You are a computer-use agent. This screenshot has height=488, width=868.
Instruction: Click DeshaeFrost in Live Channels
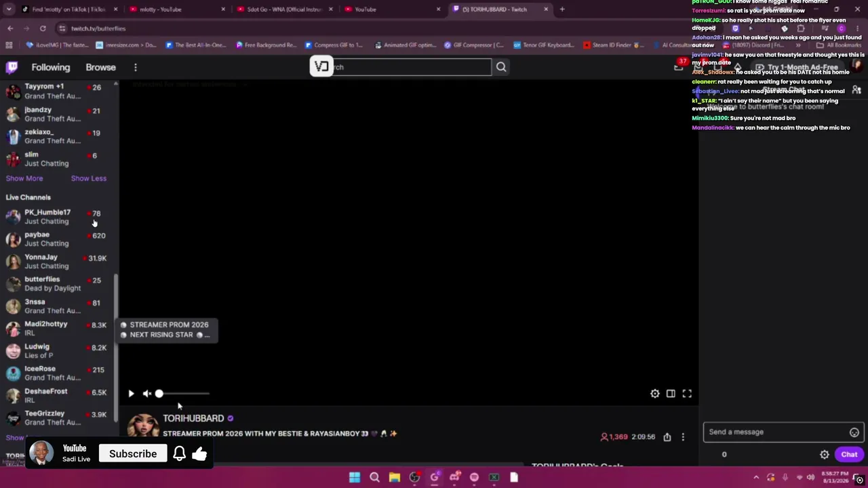tap(54, 395)
